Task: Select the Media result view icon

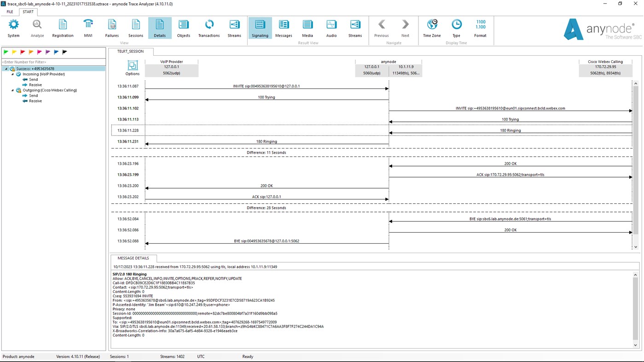Action: pos(307,28)
